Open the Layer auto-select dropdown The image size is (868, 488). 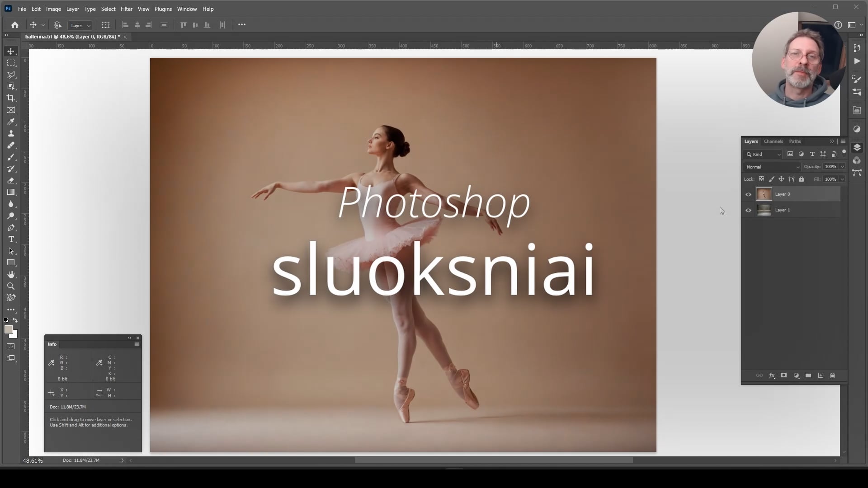[80, 25]
